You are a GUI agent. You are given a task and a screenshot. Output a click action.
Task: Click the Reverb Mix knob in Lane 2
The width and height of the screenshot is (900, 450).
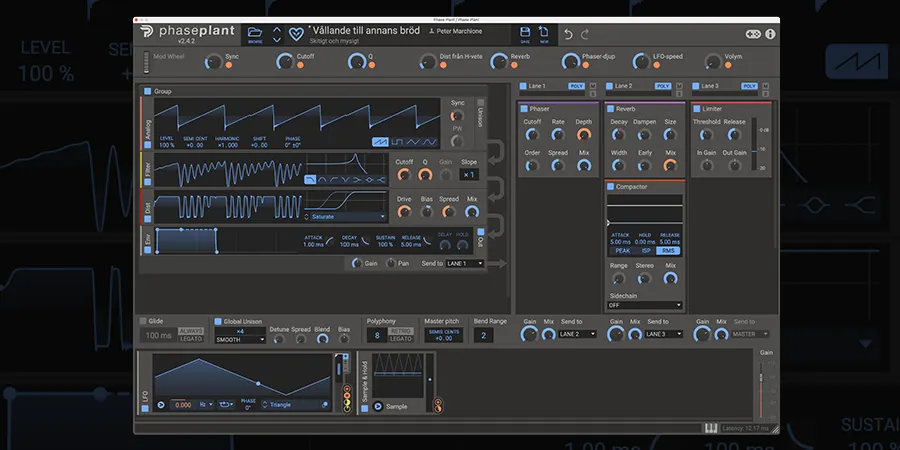point(670,165)
